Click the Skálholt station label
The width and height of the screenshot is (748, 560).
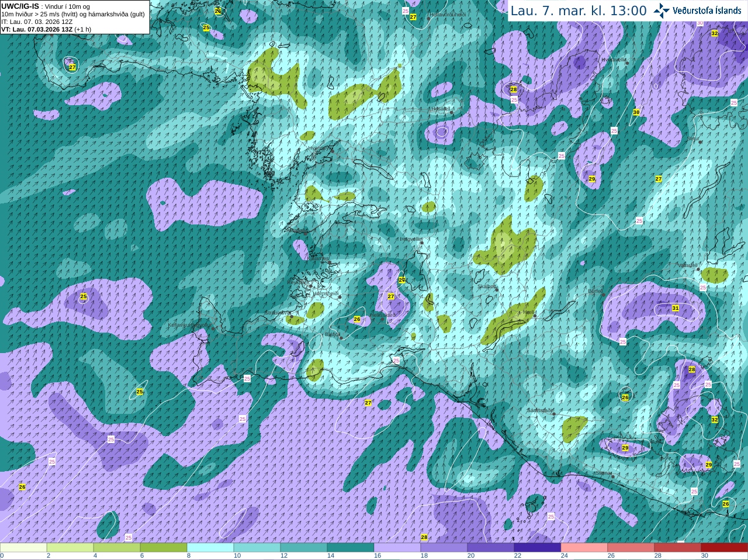[487, 286]
